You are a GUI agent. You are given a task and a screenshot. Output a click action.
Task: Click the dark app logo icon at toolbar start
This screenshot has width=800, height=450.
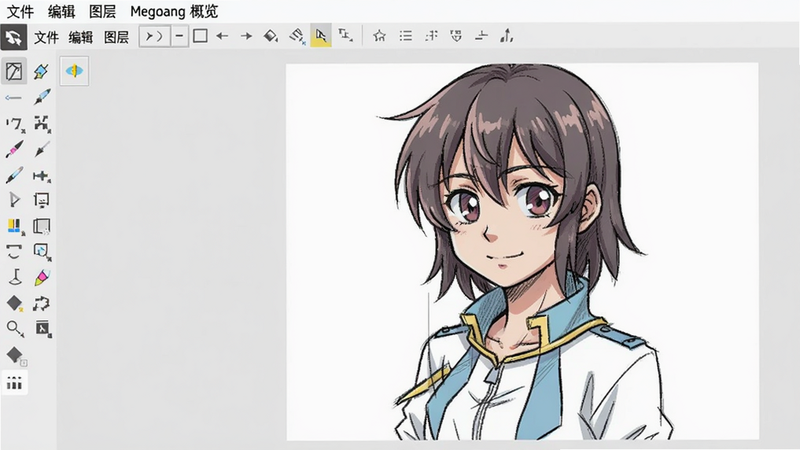(14, 37)
